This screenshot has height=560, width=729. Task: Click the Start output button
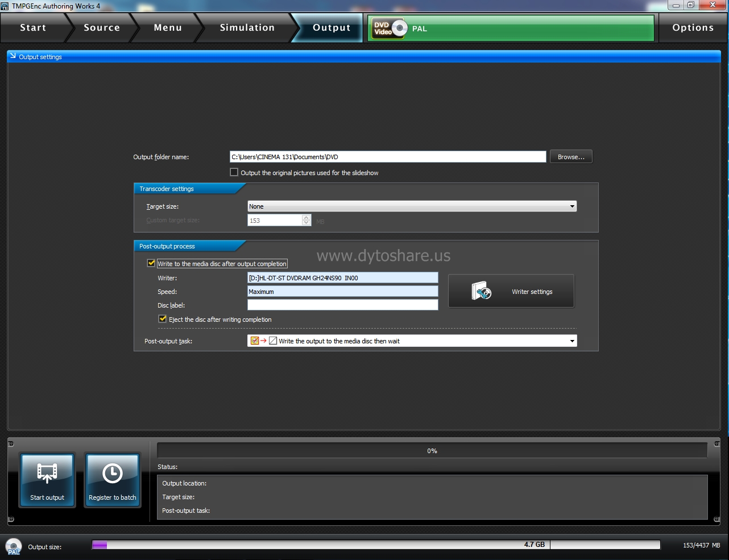[x=47, y=480]
